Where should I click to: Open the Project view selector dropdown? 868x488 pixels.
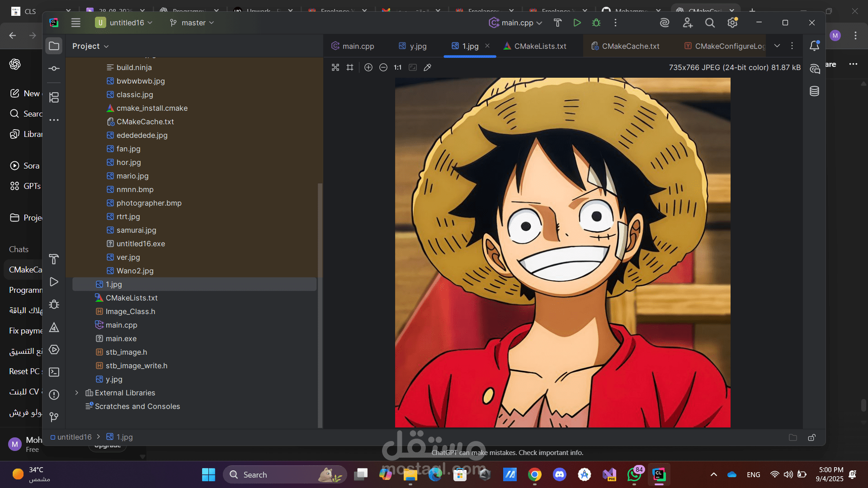90,46
